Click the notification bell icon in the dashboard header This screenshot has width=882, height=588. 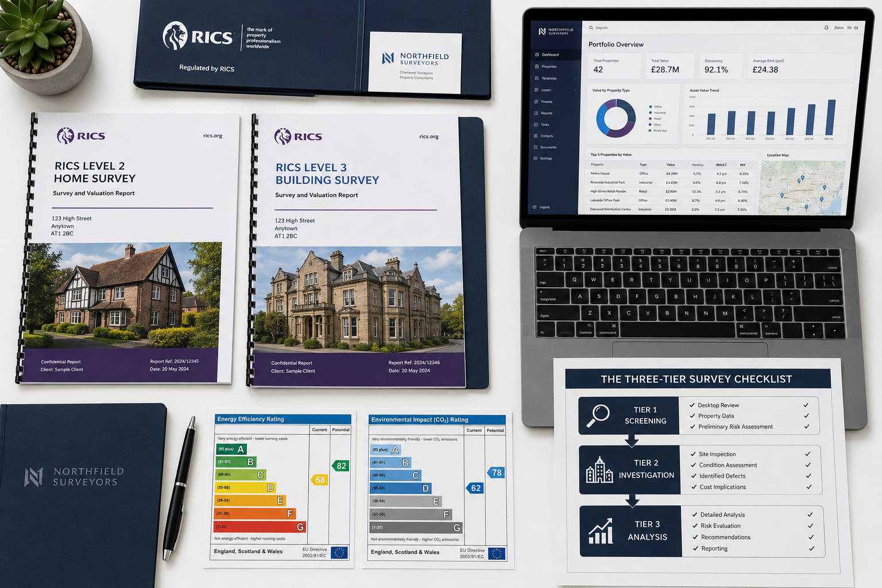[x=826, y=28]
